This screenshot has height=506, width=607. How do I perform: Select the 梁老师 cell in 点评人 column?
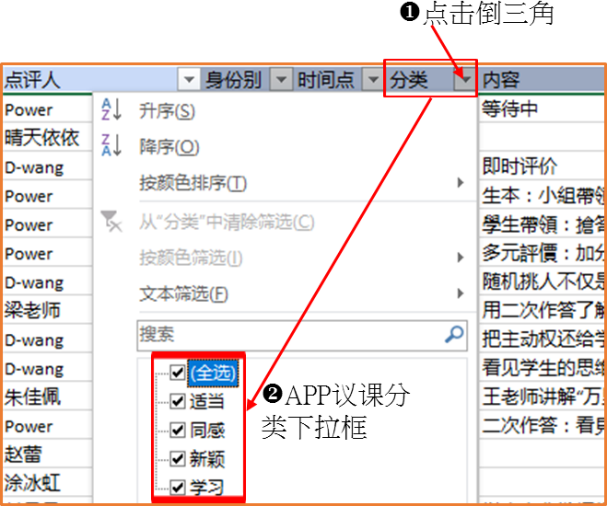(33, 311)
